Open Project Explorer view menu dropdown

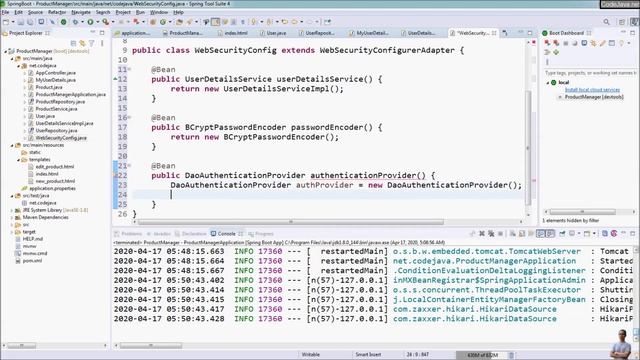click(x=102, y=43)
